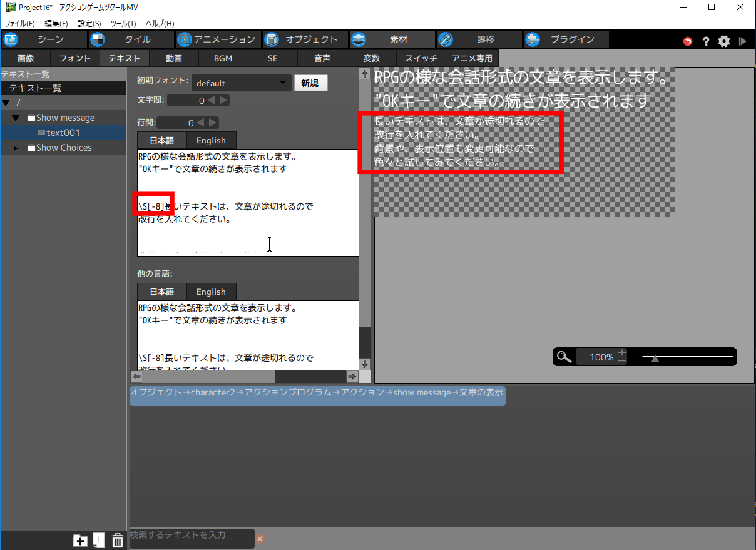Click the 新規 button
Screen dimensions: 756x550
[310, 83]
